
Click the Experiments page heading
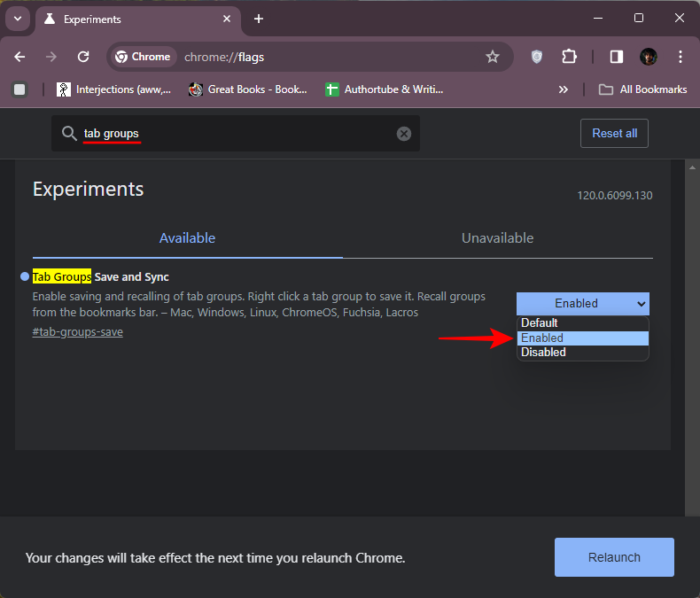tap(88, 190)
